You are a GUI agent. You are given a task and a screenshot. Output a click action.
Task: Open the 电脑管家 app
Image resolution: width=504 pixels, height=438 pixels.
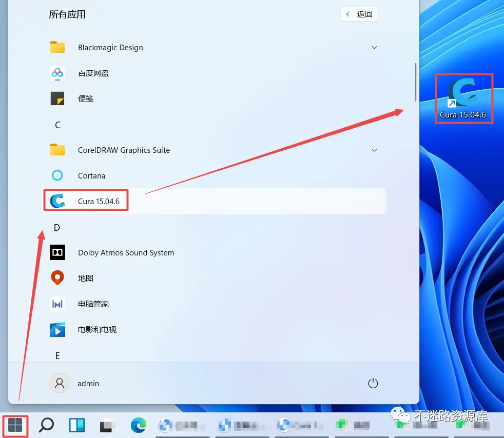214,304
